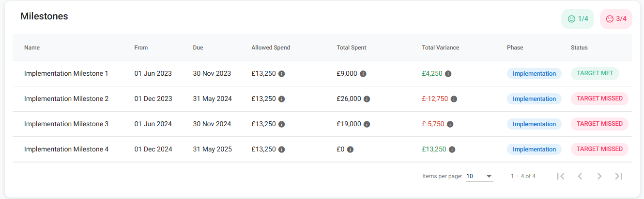Viewport: 644px width, 199px height.
Task: Go to the previous page
Action: point(580,176)
